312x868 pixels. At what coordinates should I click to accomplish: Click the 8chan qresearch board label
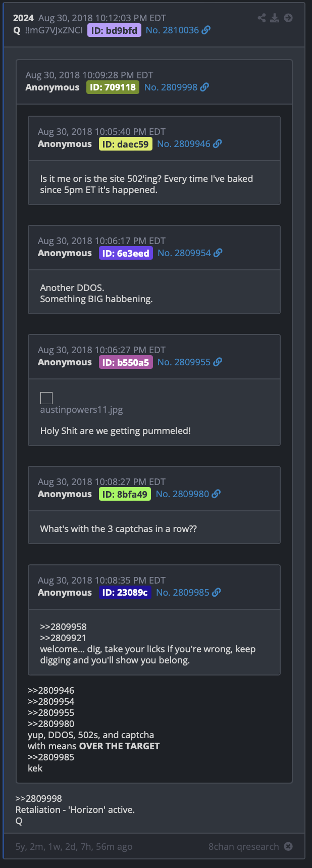(x=244, y=846)
